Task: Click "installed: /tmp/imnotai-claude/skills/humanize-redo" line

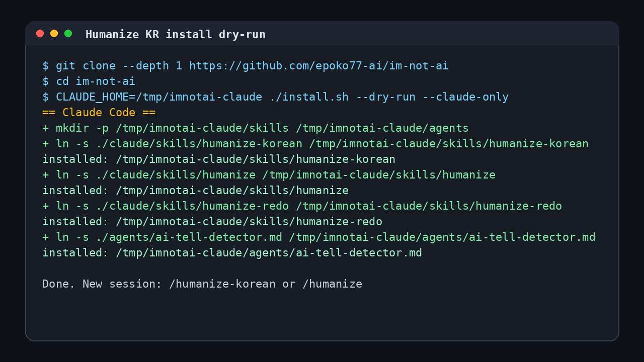Action: (x=212, y=222)
